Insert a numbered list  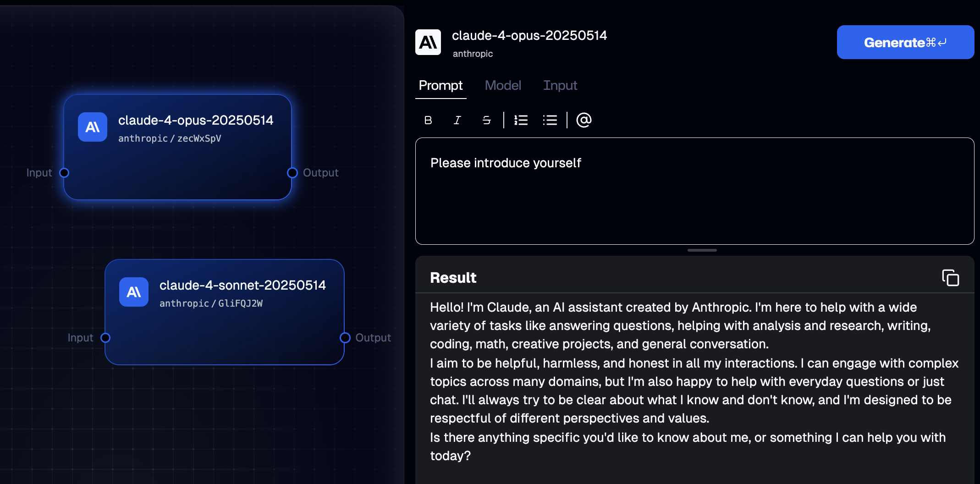pos(521,120)
